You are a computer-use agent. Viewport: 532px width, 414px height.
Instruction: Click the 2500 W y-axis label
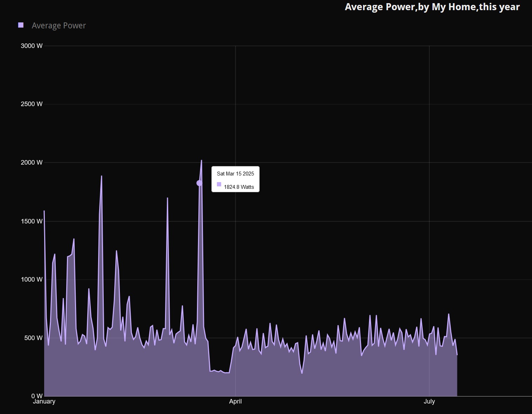32,104
